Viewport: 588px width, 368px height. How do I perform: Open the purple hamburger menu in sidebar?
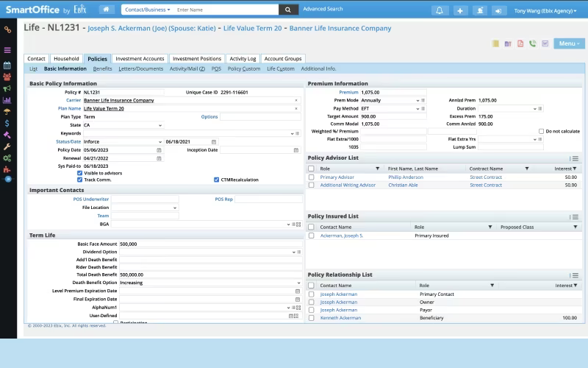pos(7,50)
